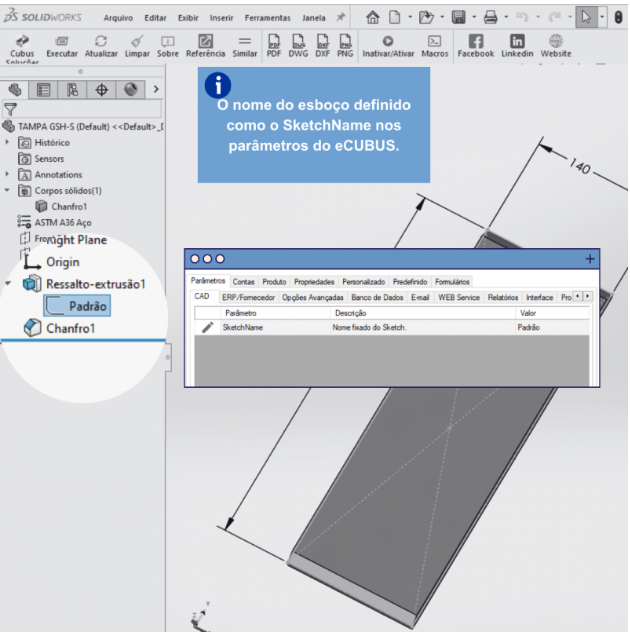The height and width of the screenshot is (635, 630).
Task: Expand the Histórico tree node
Action: (x=8, y=143)
